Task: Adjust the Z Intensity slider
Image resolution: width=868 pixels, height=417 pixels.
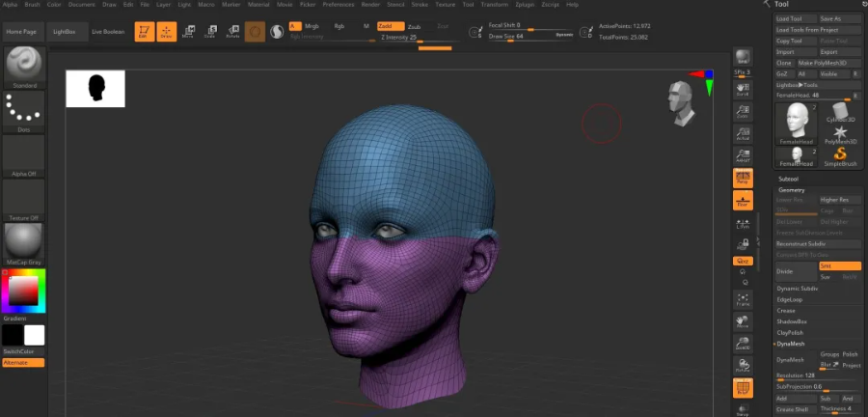Action: pos(419,38)
